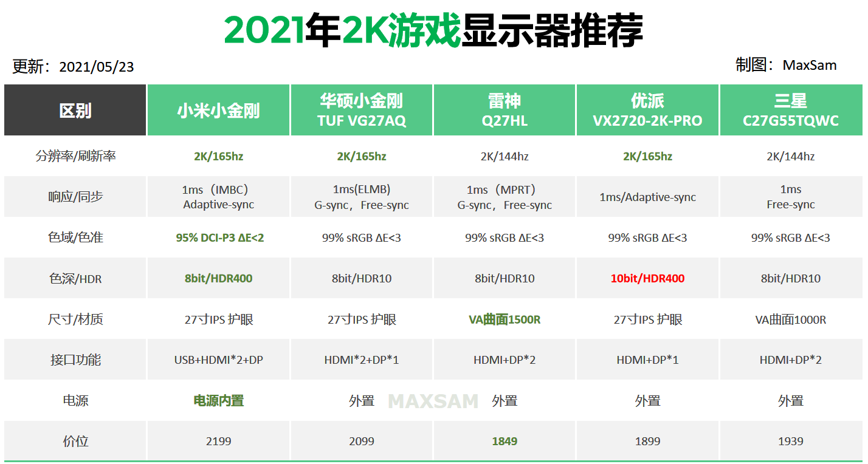Image resolution: width=868 pixels, height=464 pixels.
Task: Click the 1ms（MPRT）G-sync cell
Action: pos(505,197)
